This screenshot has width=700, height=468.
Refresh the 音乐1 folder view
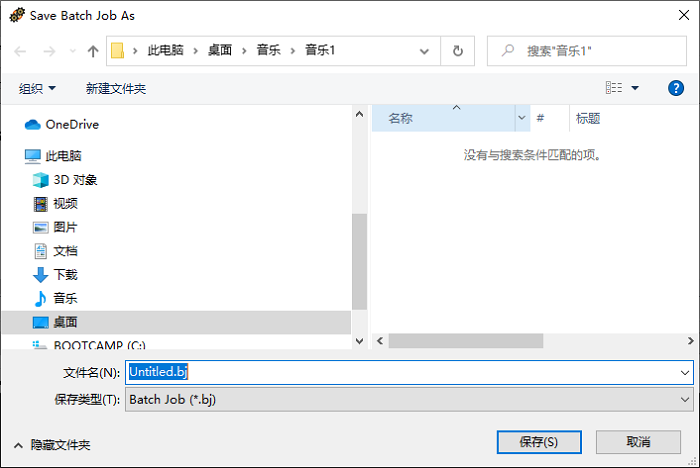point(458,51)
